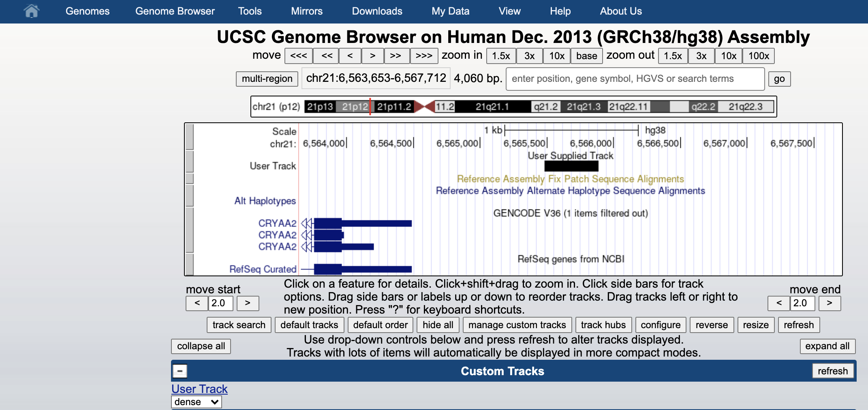This screenshot has height=410, width=868.
Task: Collapse the Custom Tracks section minus icon
Action: 180,371
